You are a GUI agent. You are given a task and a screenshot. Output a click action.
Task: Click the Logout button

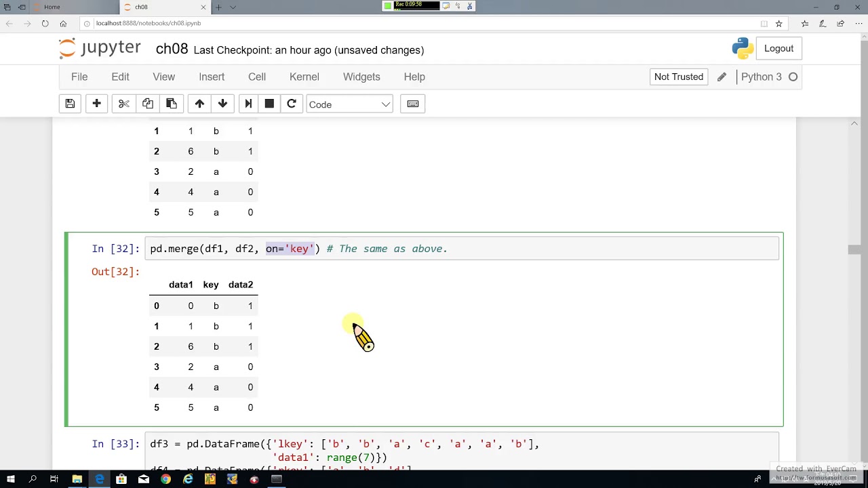tap(778, 48)
